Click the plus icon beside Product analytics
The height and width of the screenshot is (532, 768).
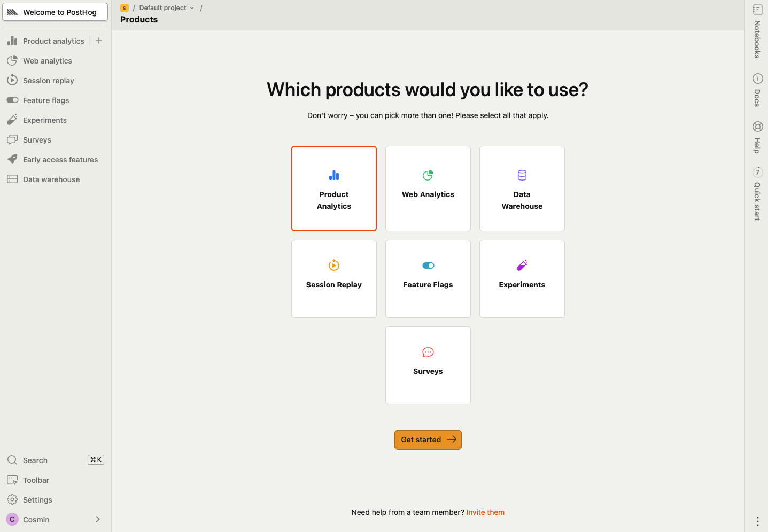pyautogui.click(x=99, y=41)
